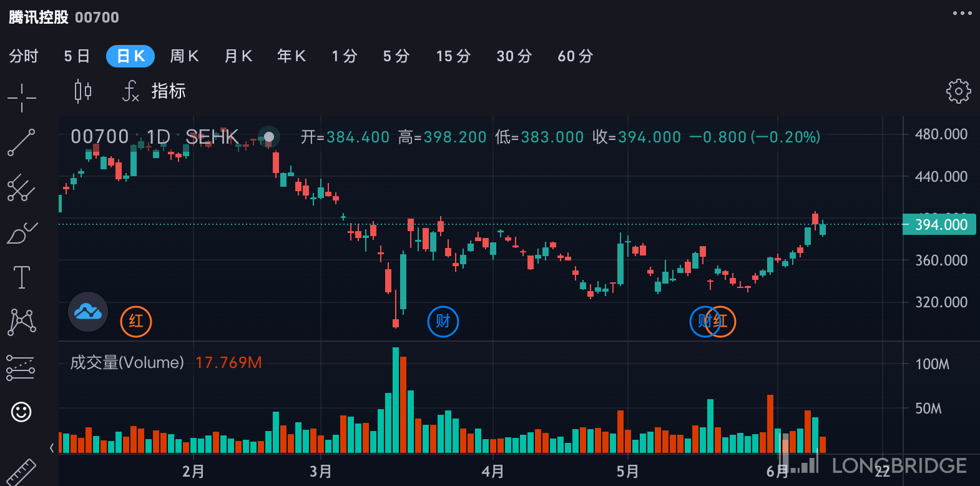Click the 开=384.400 open price value

[x=345, y=137]
